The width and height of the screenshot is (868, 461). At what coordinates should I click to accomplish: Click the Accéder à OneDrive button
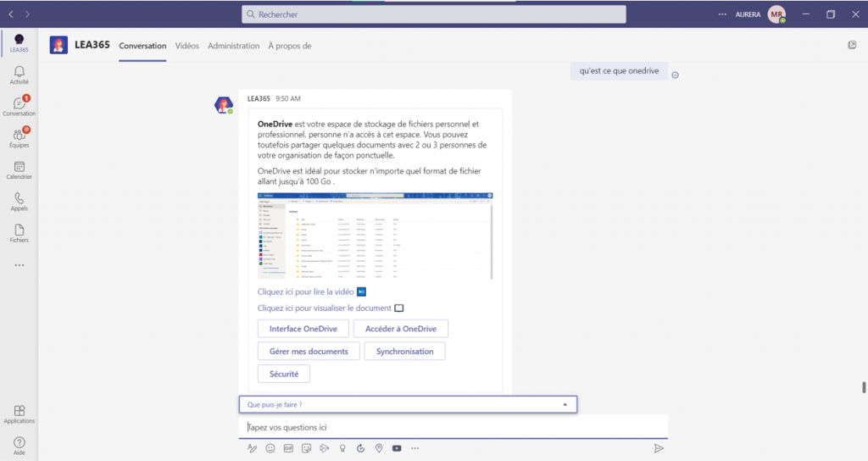(x=401, y=329)
